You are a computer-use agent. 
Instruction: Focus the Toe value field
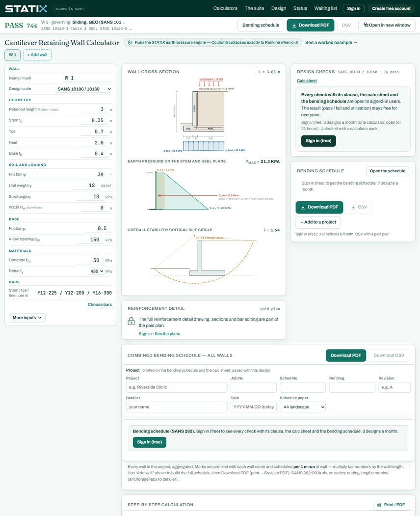[95, 132]
